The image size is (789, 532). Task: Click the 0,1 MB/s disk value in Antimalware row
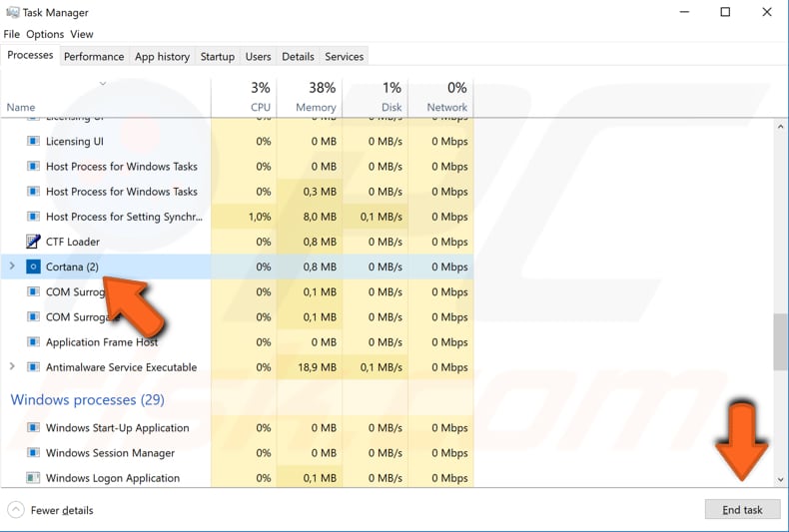coord(381,367)
